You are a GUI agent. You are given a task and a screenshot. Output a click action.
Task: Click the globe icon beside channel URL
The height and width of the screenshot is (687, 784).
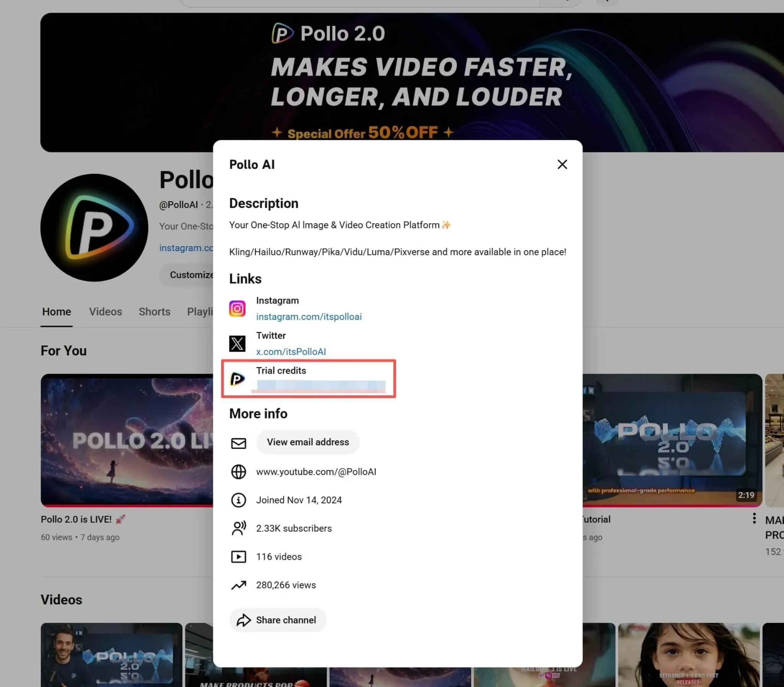click(238, 472)
